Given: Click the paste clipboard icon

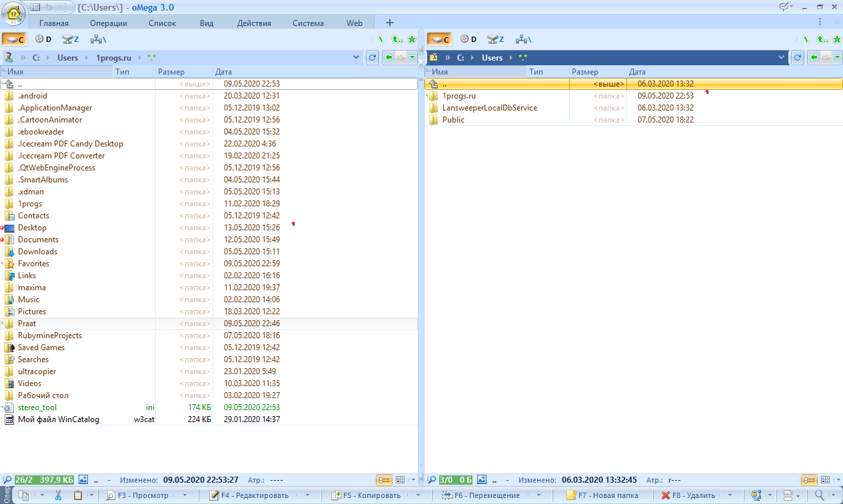Looking at the screenshot, I should [77, 495].
